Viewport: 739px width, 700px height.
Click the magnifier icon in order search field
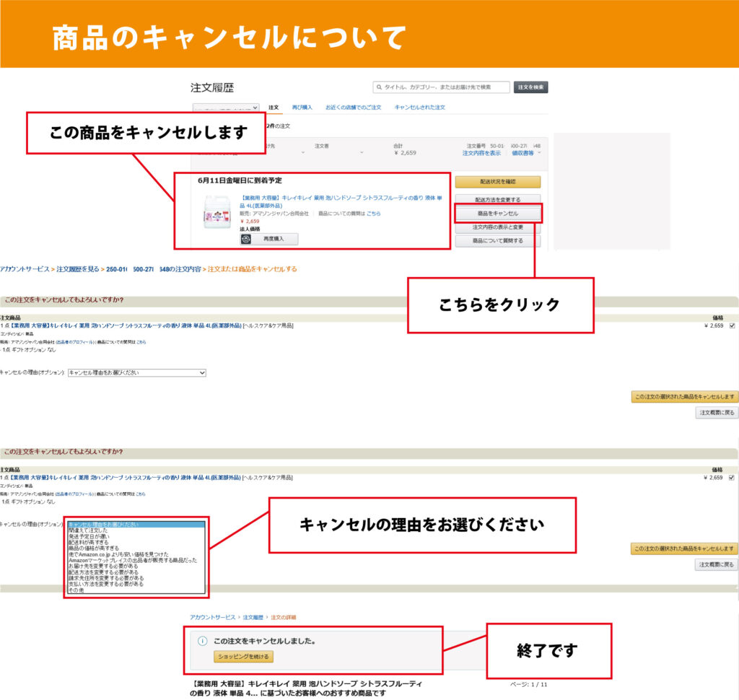(x=379, y=87)
